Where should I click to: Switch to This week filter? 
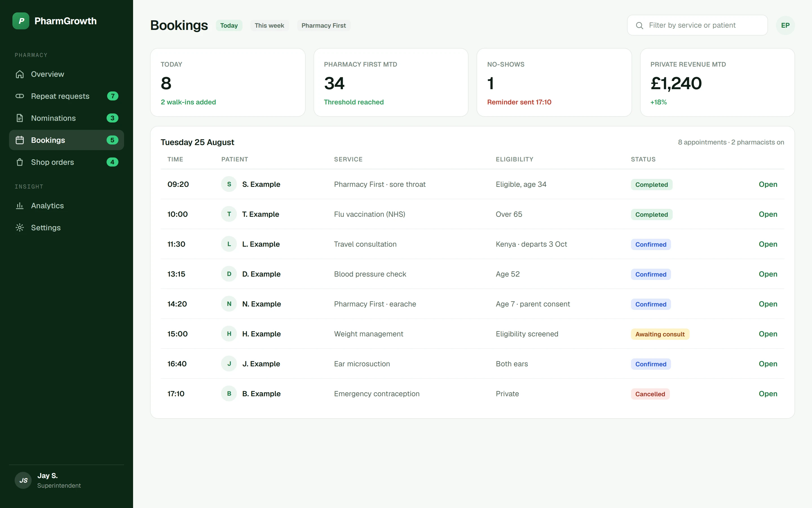tap(270, 25)
